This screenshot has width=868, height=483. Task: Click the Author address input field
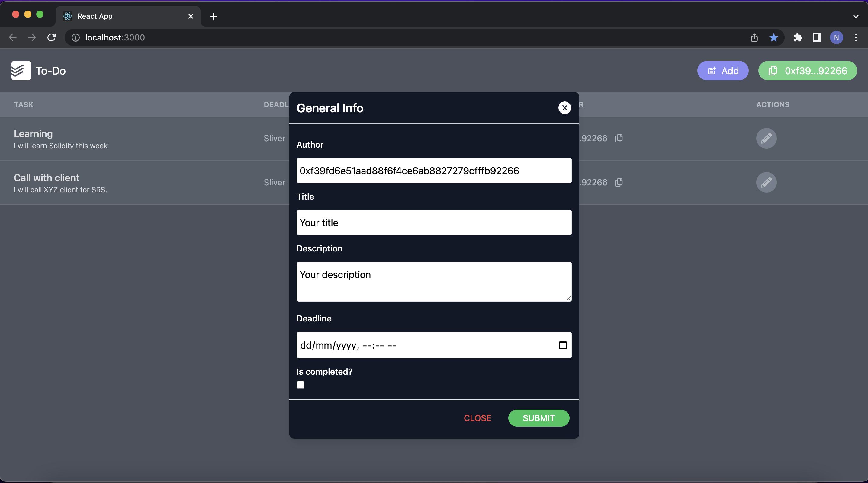pyautogui.click(x=434, y=171)
